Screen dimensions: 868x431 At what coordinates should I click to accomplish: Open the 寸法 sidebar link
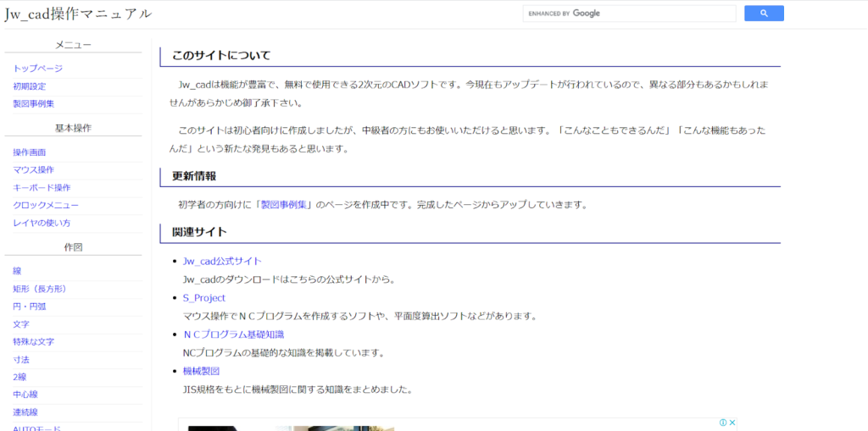pyautogui.click(x=21, y=360)
